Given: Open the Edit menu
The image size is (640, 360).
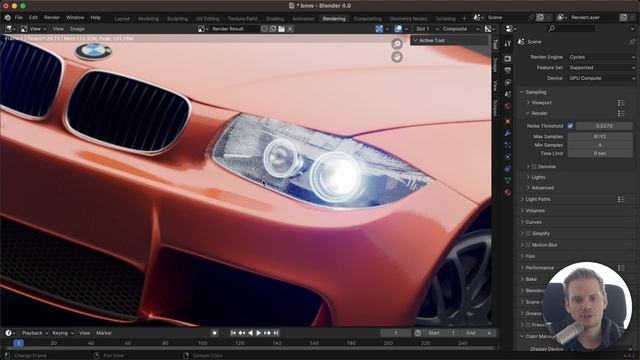Looking at the screenshot, I should tap(33, 18).
